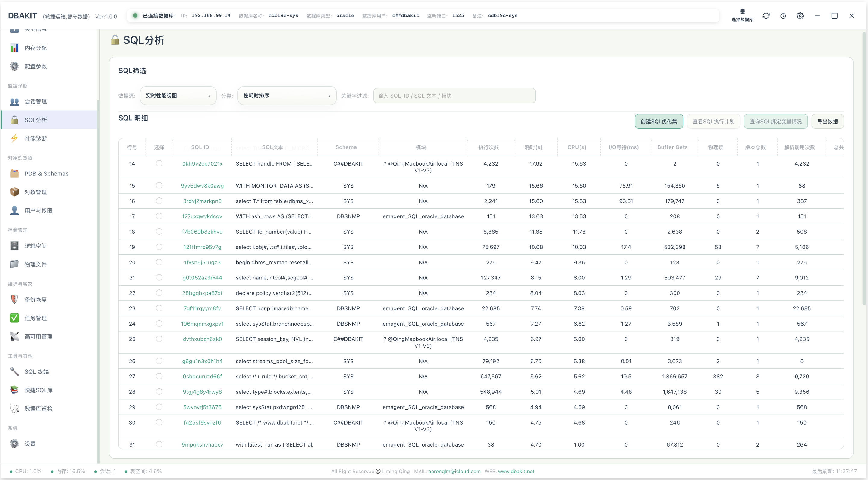The height and width of the screenshot is (480, 868).
Task: Select radio button for SQL 9tgj4g8y4rwy8
Action: (x=159, y=392)
